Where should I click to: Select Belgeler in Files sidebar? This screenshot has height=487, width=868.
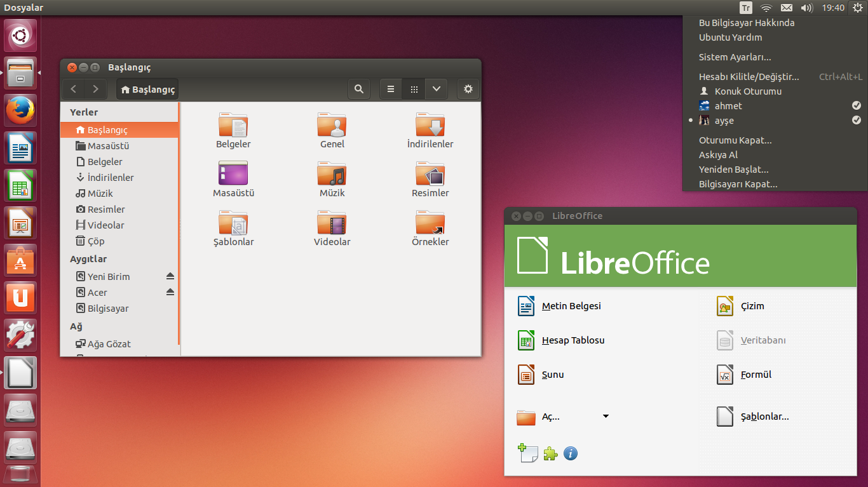119,161
